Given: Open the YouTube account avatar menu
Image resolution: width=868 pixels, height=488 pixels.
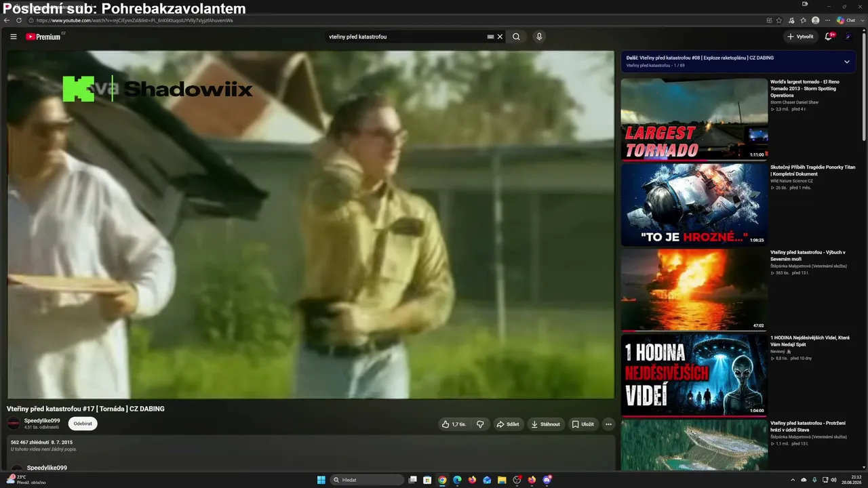Looking at the screenshot, I should tap(848, 37).
